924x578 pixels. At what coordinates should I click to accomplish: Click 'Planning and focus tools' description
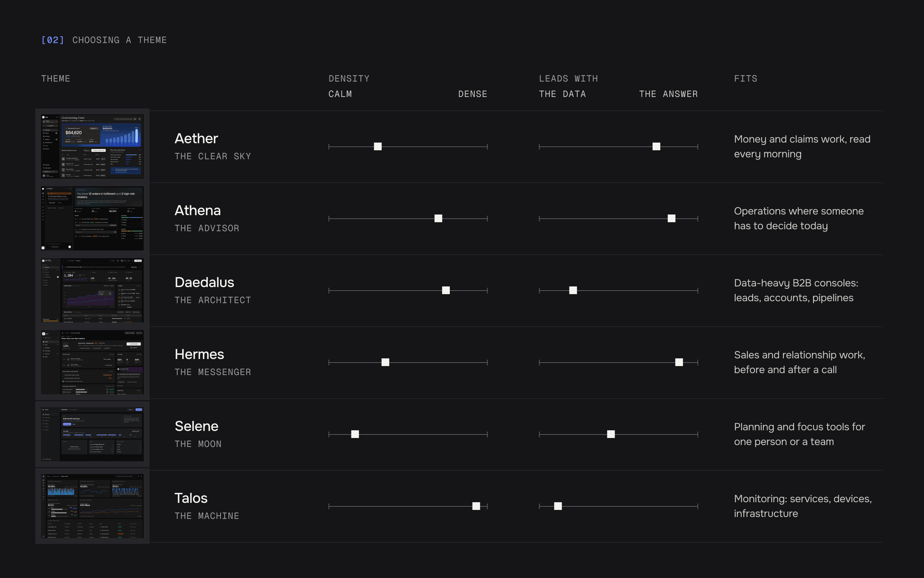800,434
